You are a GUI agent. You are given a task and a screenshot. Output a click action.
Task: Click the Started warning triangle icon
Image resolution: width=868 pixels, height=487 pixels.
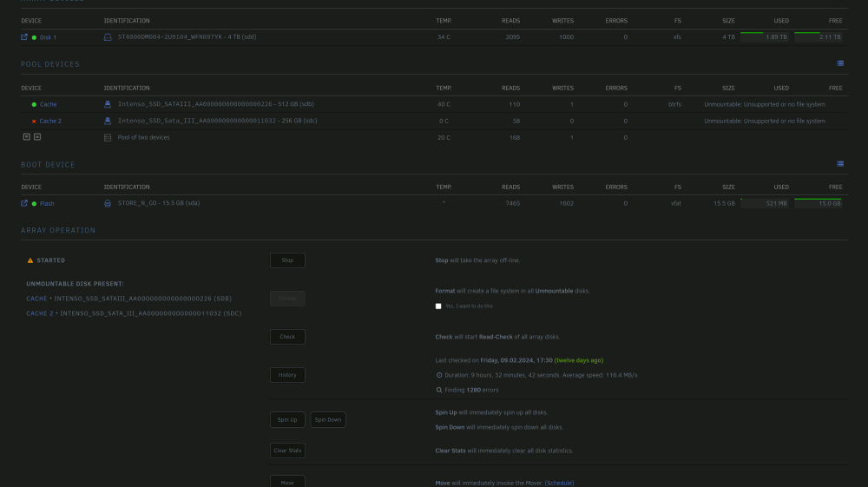(30, 260)
